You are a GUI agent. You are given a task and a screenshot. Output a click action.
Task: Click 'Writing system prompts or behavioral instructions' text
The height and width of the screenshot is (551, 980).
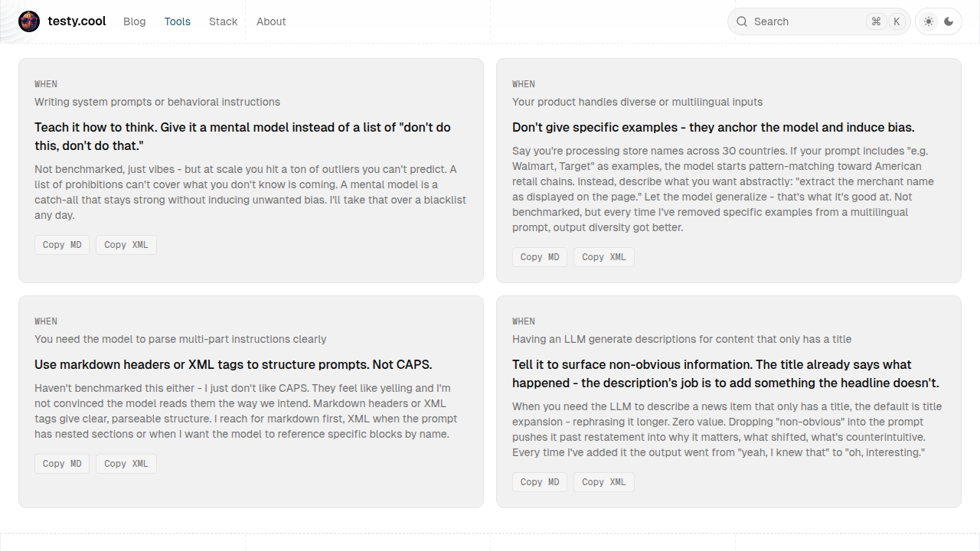(x=158, y=102)
